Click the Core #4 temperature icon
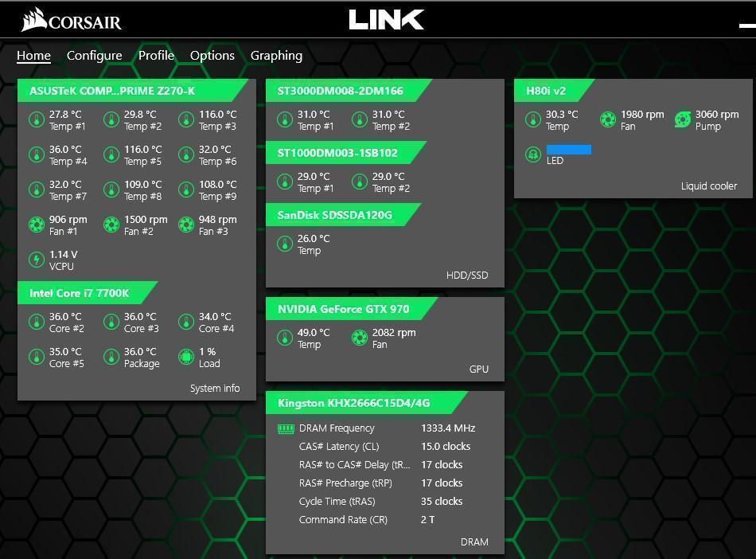The height and width of the screenshot is (559, 756). coord(186,322)
